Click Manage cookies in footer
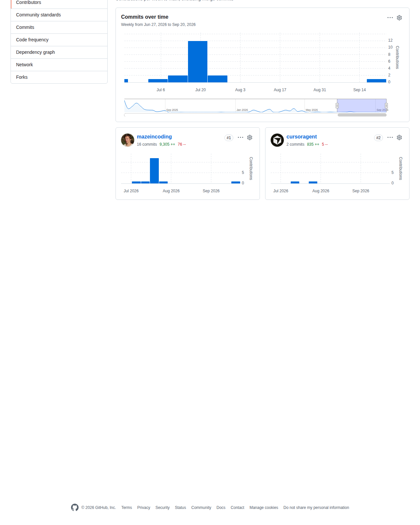The image size is (420, 525). coord(264,508)
